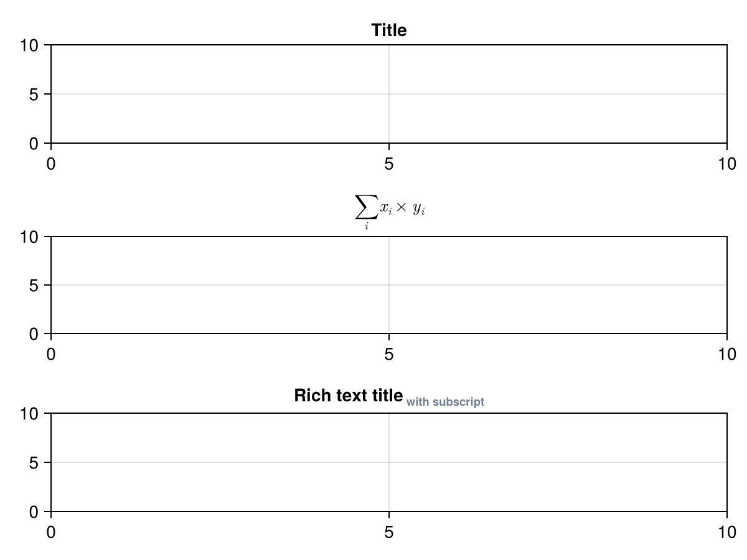Click the bold "Rich text title" text
This screenshot has width=747, height=560.
click(349, 396)
